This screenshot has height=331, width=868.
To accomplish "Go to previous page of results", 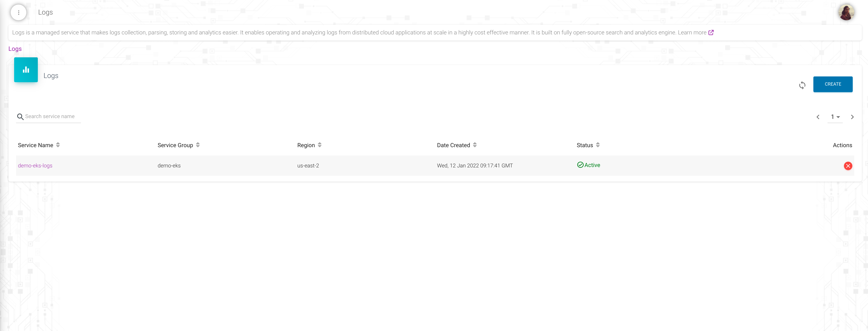I will [818, 117].
